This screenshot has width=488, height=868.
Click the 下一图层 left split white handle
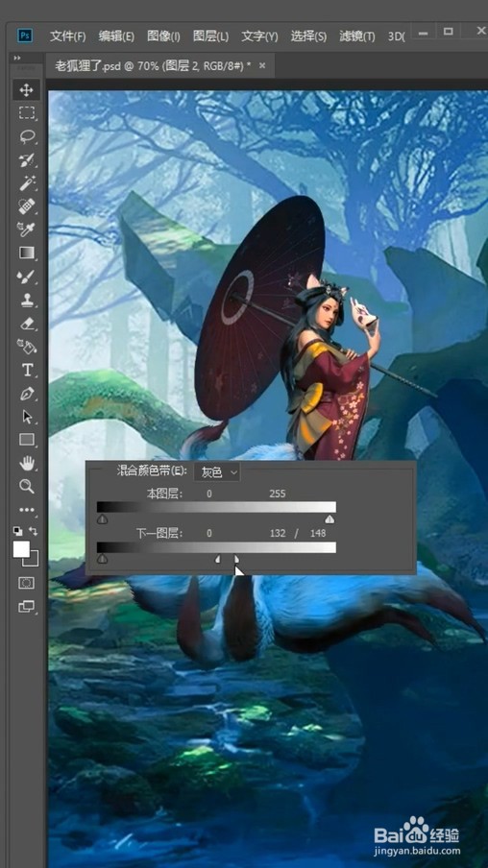(218, 560)
